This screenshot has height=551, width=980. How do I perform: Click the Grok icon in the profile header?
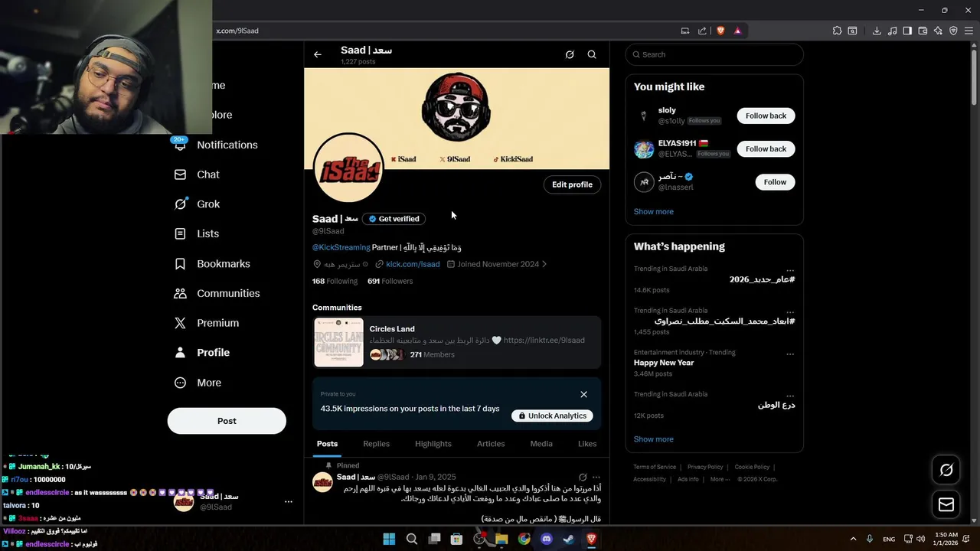(570, 54)
